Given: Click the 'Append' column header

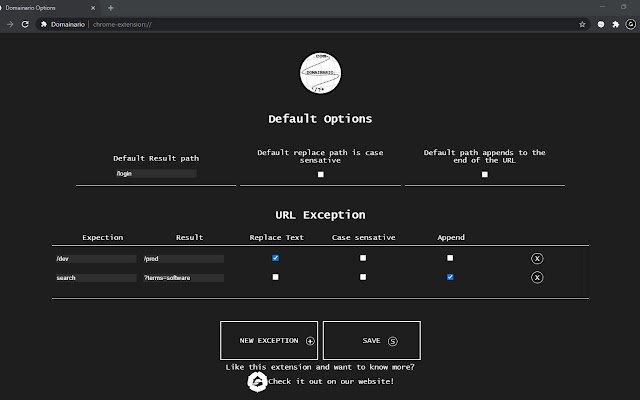Looking at the screenshot, I should tap(451, 238).
